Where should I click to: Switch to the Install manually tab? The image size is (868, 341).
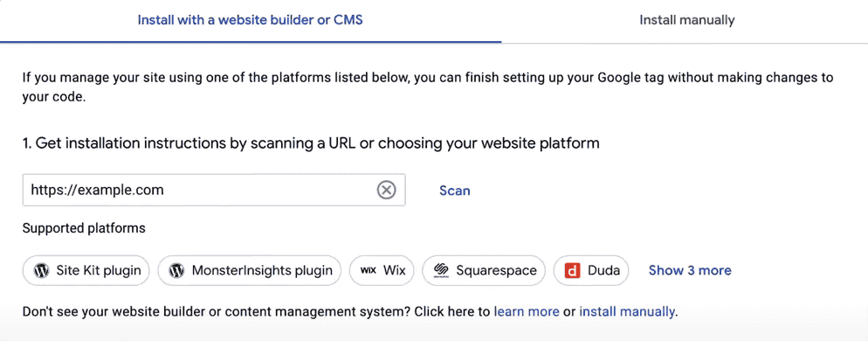pyautogui.click(x=687, y=20)
